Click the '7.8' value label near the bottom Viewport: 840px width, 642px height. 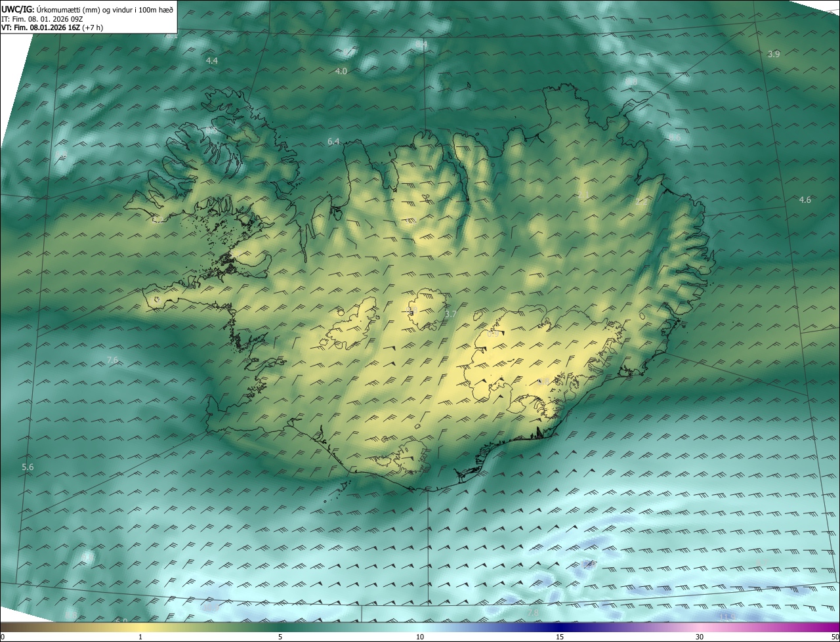533,612
